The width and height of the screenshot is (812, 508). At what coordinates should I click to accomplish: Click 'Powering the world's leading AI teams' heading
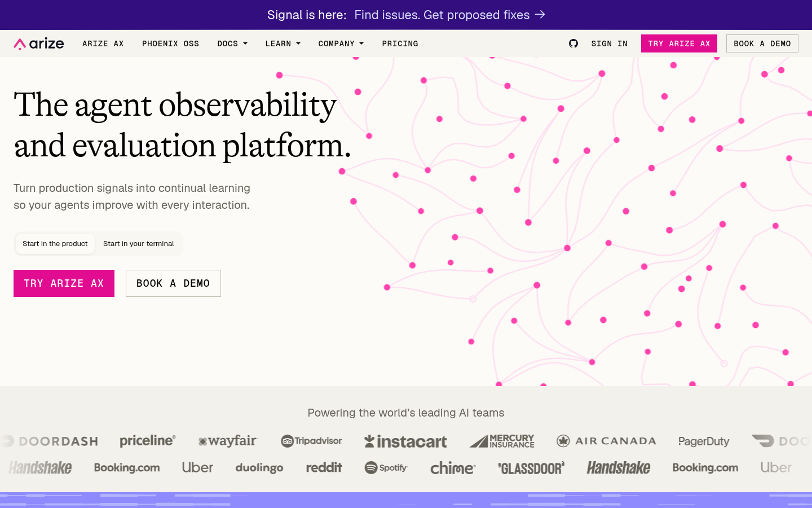click(x=406, y=413)
